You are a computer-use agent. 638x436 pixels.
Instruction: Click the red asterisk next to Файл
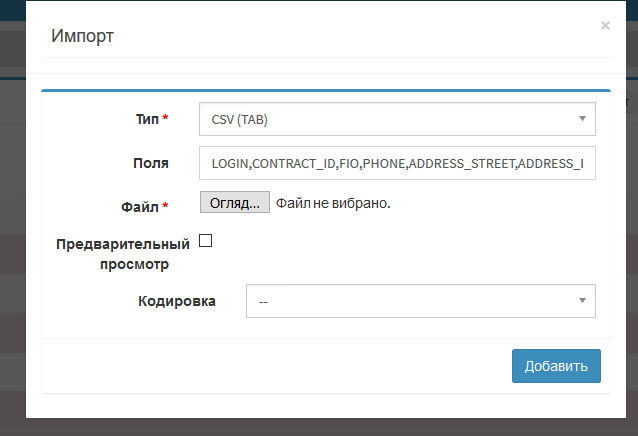click(x=165, y=207)
